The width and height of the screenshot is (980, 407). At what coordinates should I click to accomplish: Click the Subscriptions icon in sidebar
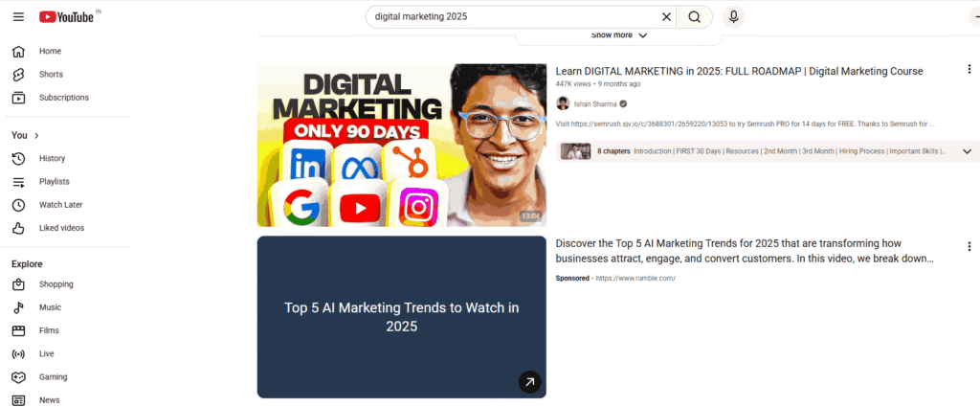point(19,98)
